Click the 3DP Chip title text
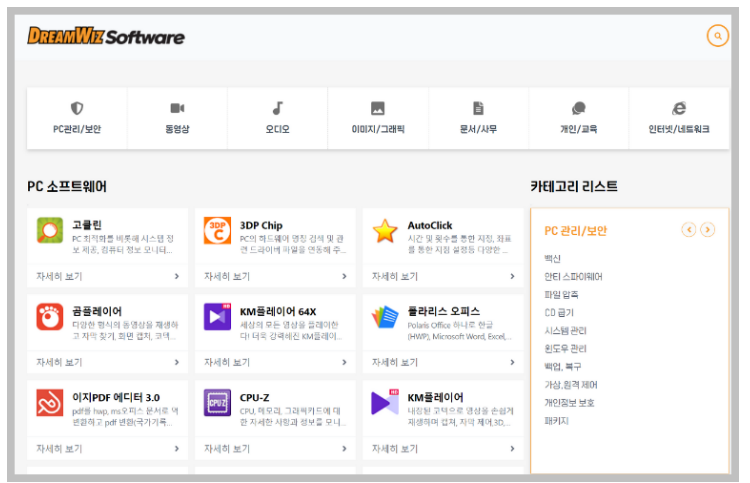Viewport: 750px width, 483px height. pos(261,225)
